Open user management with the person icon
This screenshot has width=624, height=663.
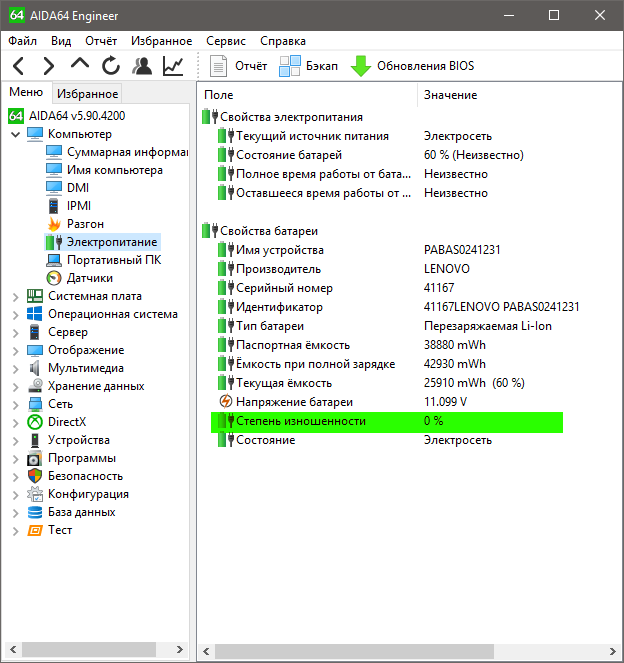(x=142, y=66)
